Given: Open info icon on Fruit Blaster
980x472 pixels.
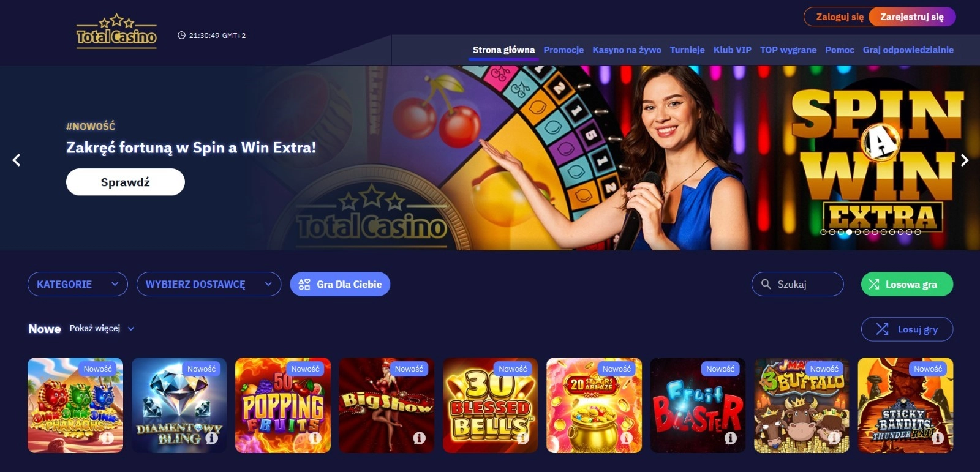Looking at the screenshot, I should (x=731, y=438).
